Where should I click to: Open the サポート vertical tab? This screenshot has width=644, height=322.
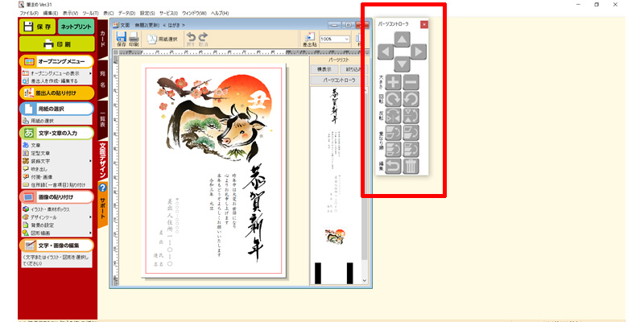pyautogui.click(x=102, y=204)
